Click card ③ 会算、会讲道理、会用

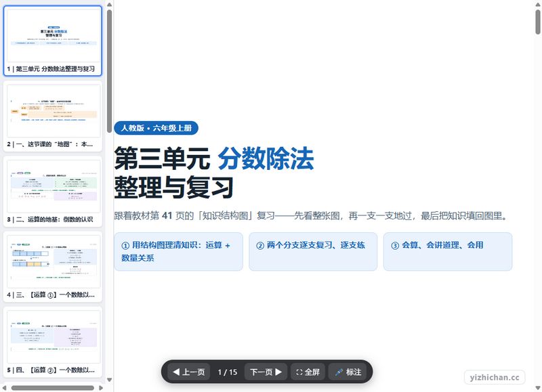pos(448,251)
